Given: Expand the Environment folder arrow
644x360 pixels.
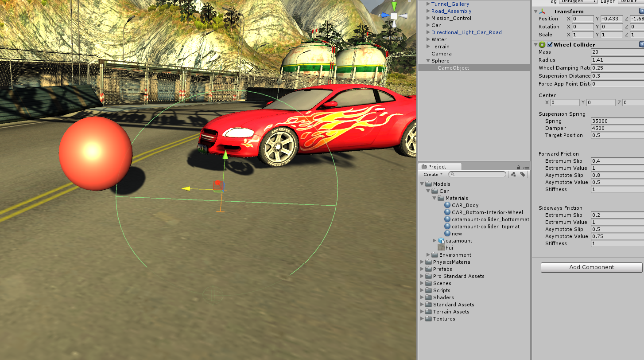Looking at the screenshot, I should (428, 255).
